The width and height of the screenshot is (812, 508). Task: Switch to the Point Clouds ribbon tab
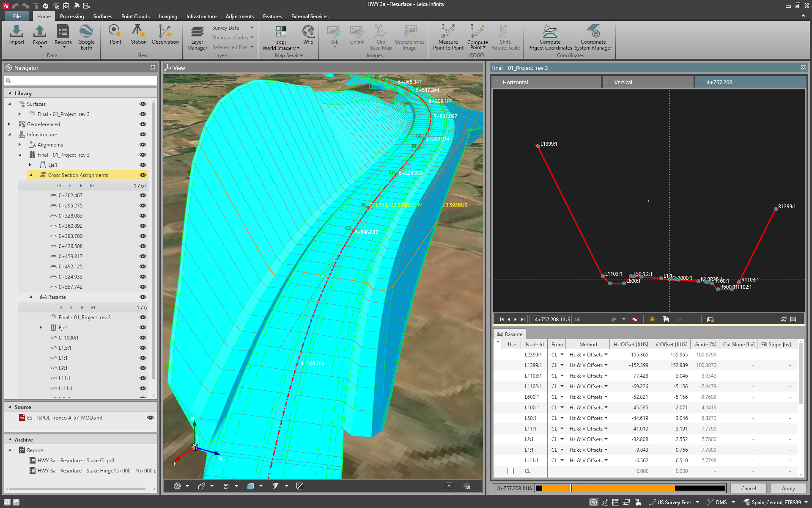(135, 17)
